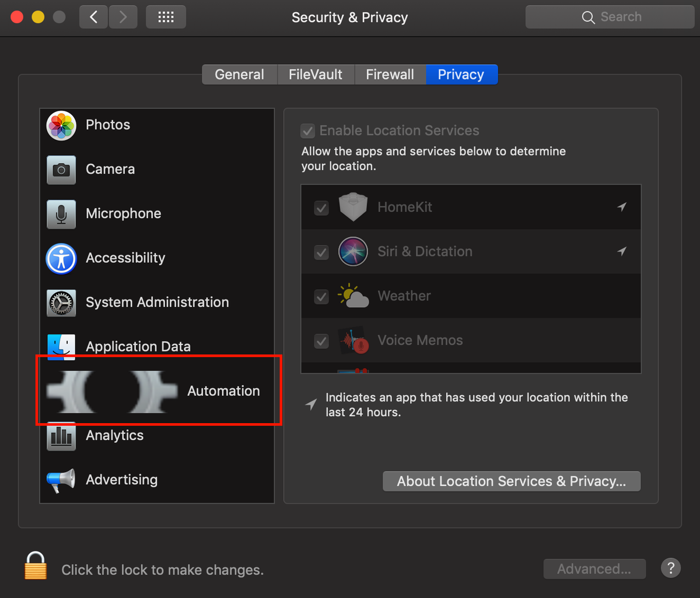Go back with the left chevron button
The image size is (700, 598).
(94, 17)
